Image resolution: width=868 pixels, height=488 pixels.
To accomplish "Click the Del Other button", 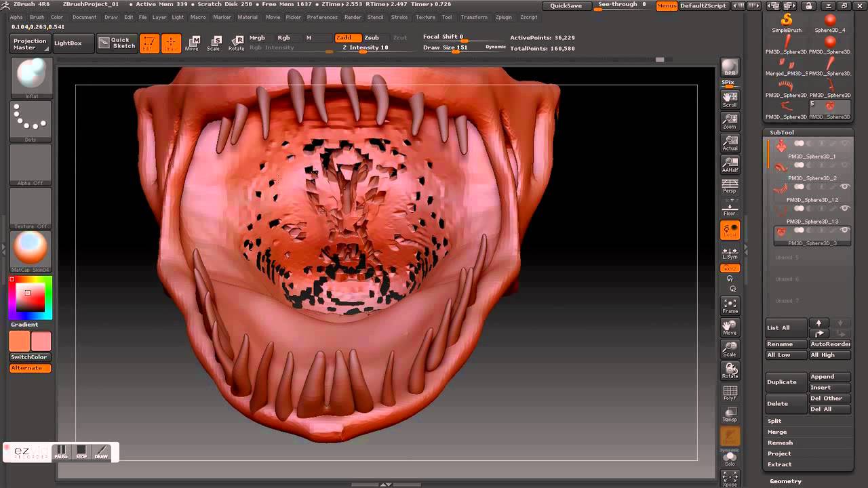I will [x=830, y=398].
